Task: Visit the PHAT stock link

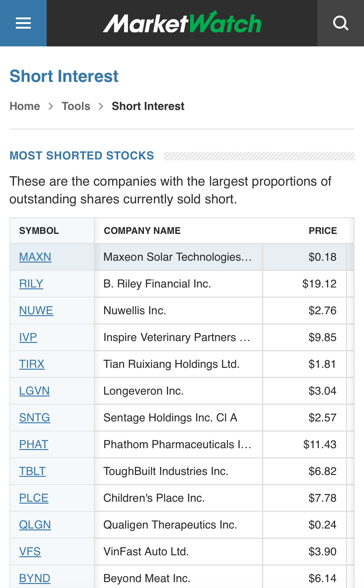Action: [x=34, y=444]
